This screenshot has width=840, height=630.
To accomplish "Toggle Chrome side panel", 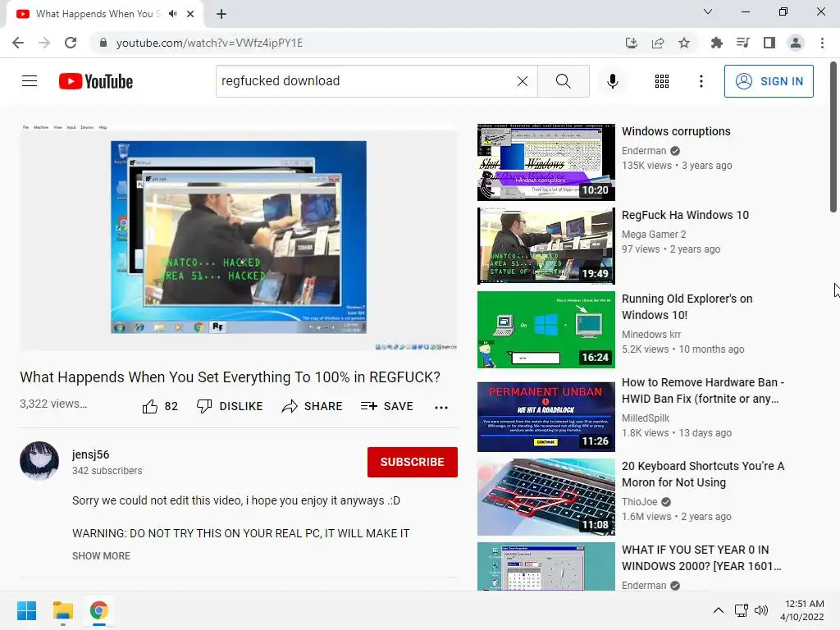I will click(769, 43).
